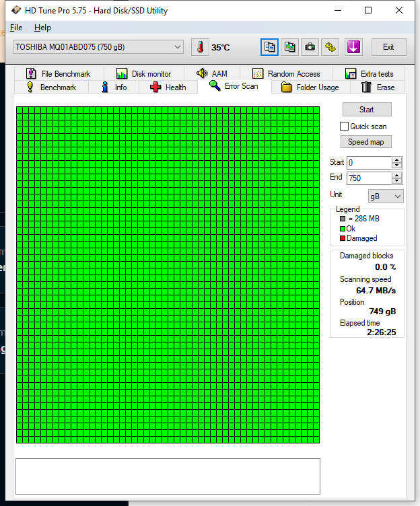Click the red Damaged legend swatch
Image resolution: width=420 pixels, height=506 pixels.
coord(343,238)
